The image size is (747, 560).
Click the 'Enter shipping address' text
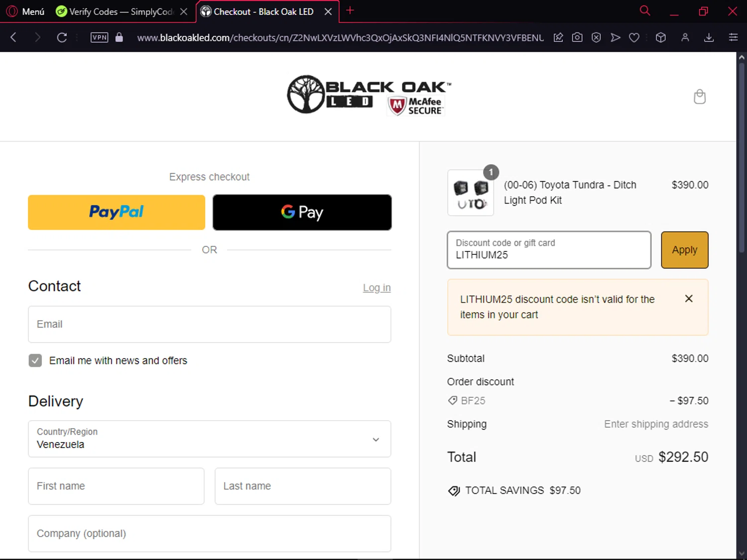[656, 424]
